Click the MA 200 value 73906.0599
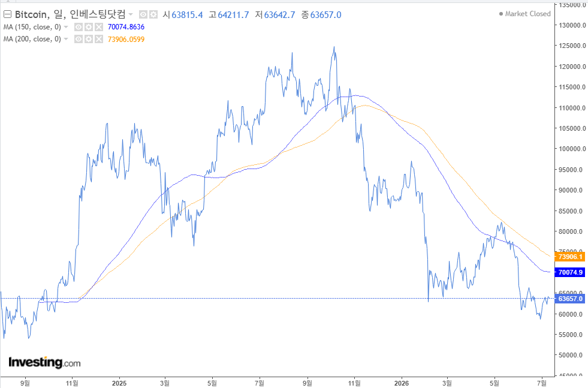 pyautogui.click(x=126, y=39)
